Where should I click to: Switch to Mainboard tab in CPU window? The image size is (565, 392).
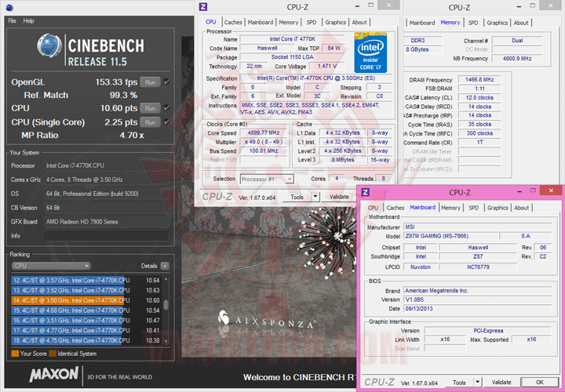[x=261, y=22]
